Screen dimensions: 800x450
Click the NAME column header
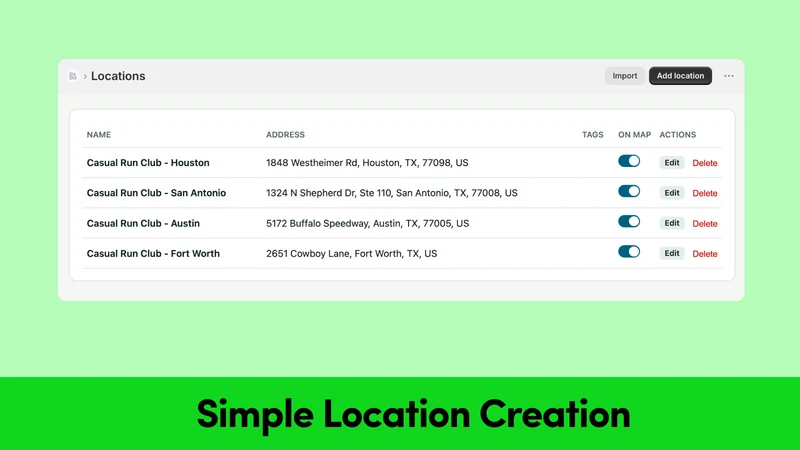pos(98,135)
